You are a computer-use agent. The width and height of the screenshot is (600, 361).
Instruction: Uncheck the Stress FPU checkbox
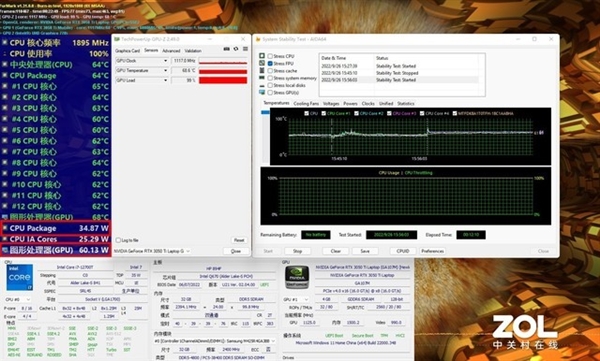270,64
